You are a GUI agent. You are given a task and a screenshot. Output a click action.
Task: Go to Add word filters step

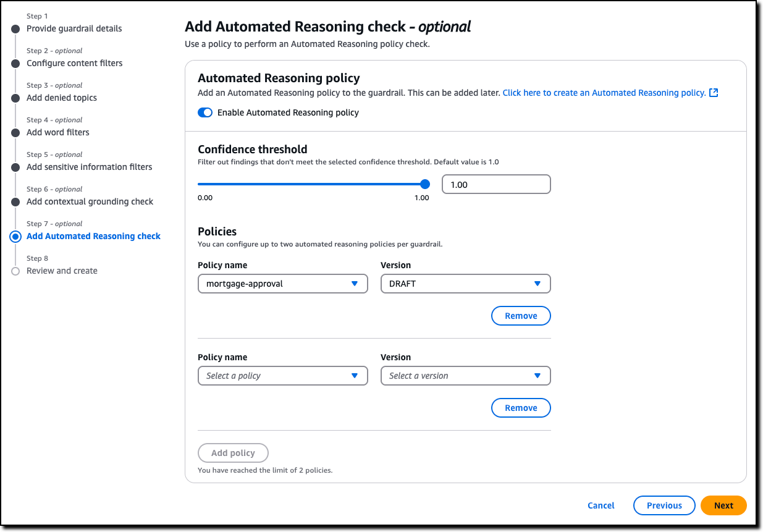58,132
